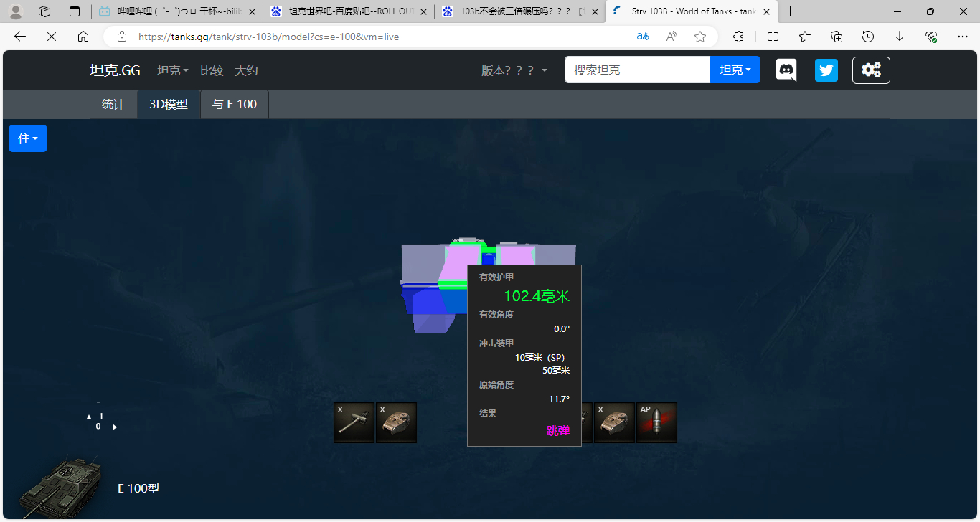
Task: Open browser essentials heart icon
Action: [x=931, y=37]
